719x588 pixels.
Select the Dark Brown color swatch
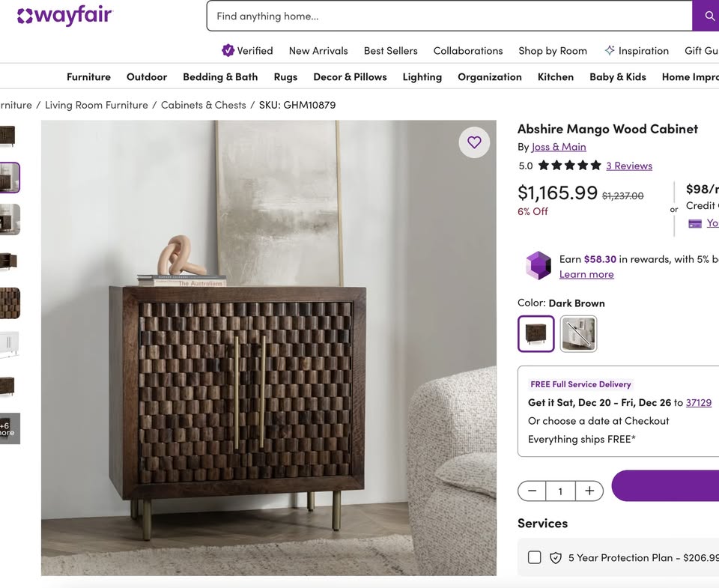tap(536, 333)
